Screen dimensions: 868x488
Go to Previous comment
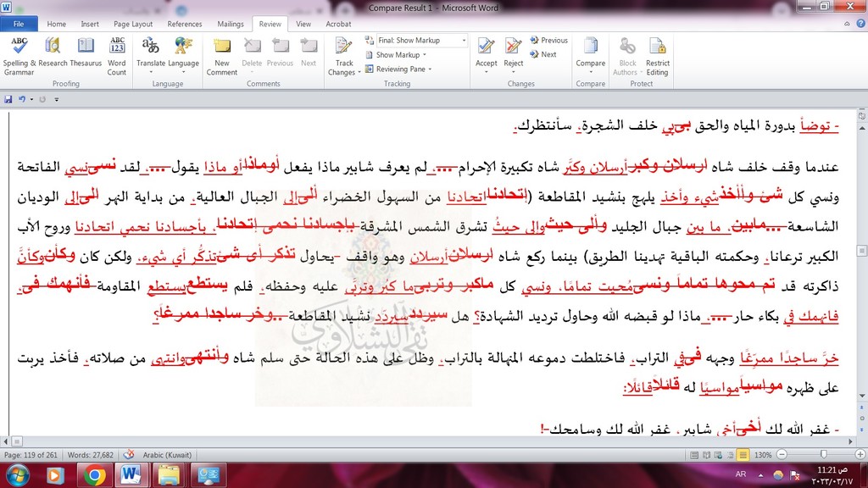point(280,53)
